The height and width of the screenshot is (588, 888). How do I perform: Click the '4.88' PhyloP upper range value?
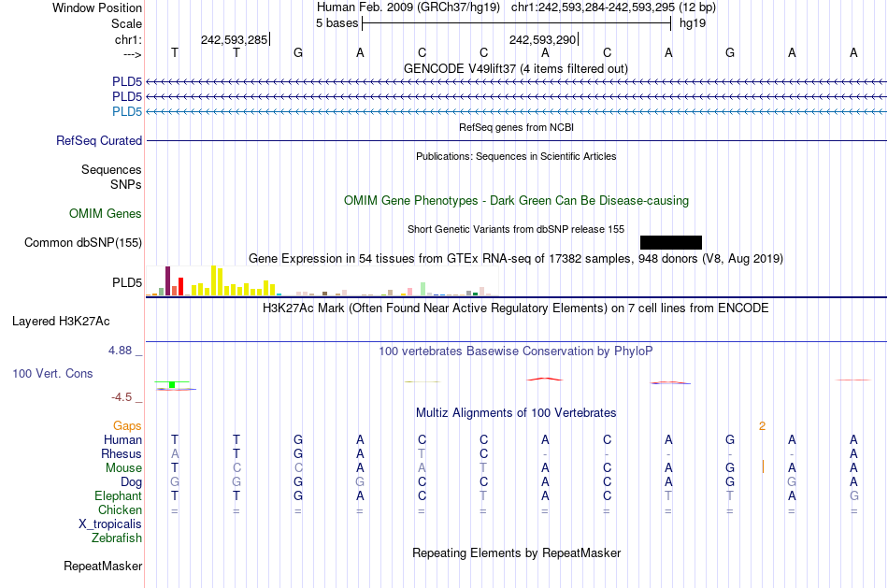tap(120, 351)
